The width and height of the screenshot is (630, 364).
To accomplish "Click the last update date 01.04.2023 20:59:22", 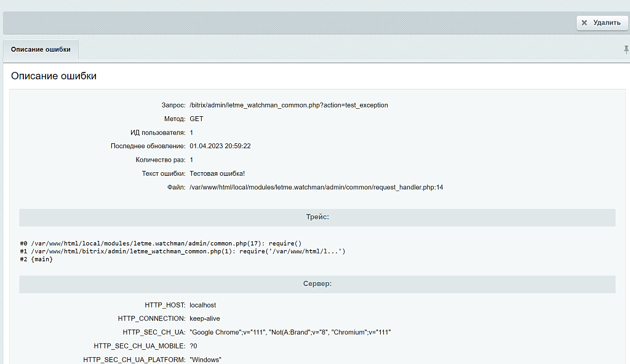I will [220, 146].
